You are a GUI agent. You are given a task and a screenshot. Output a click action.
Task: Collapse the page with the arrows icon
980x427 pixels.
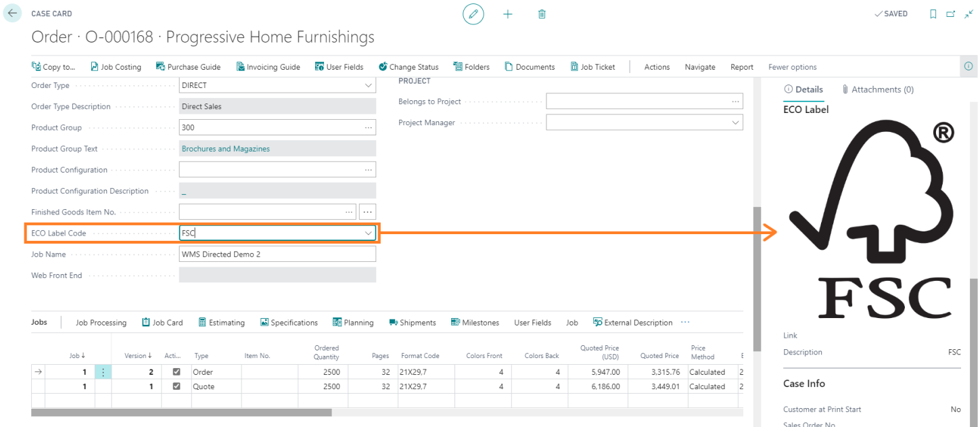969,14
